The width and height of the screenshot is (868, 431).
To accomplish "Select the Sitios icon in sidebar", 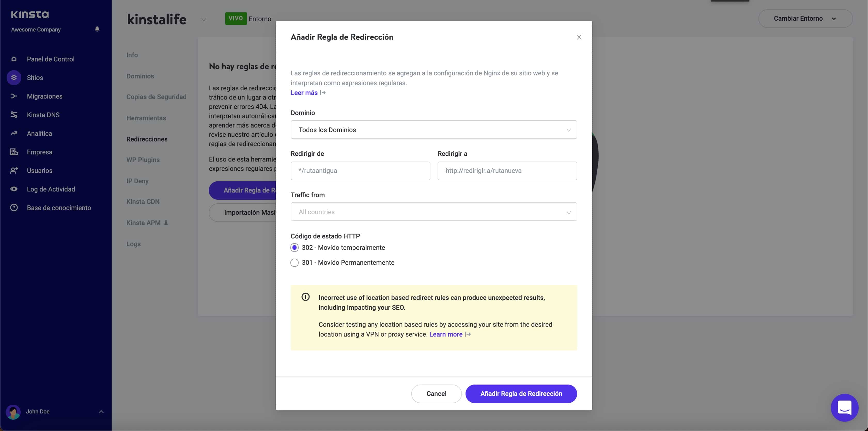I will point(13,77).
